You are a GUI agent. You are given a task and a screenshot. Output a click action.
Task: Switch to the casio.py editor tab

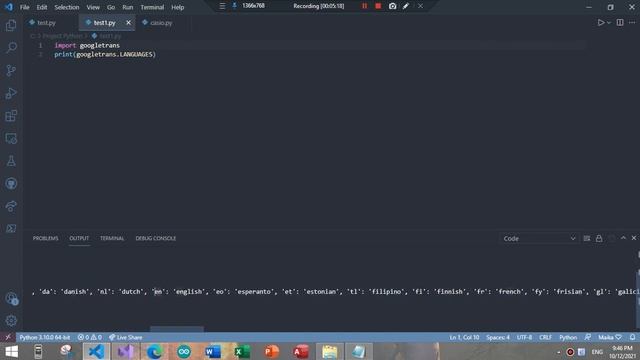click(161, 23)
